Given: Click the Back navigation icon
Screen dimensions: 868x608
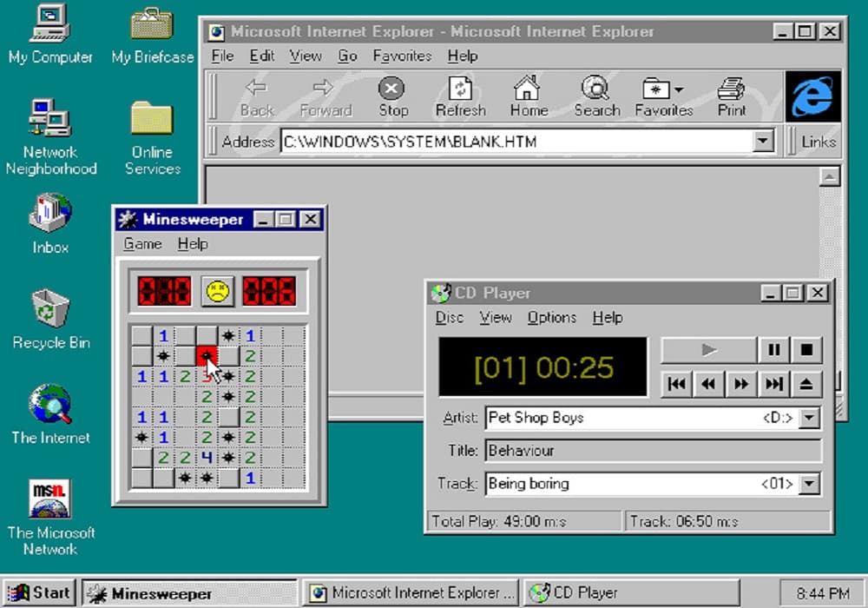Looking at the screenshot, I should (254, 90).
